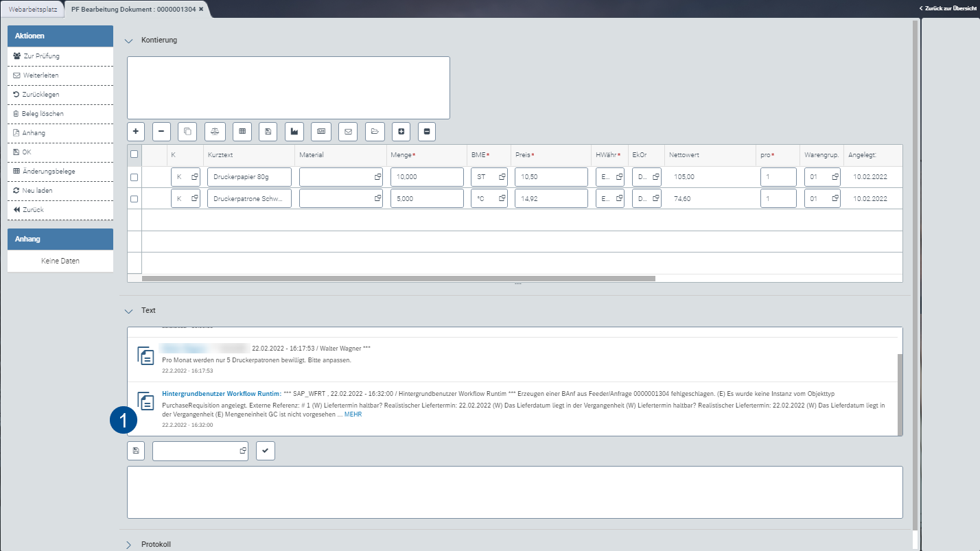Click the envelope email icon in the toolbar
Image resolution: width=980 pixels, height=551 pixels.
[347, 131]
